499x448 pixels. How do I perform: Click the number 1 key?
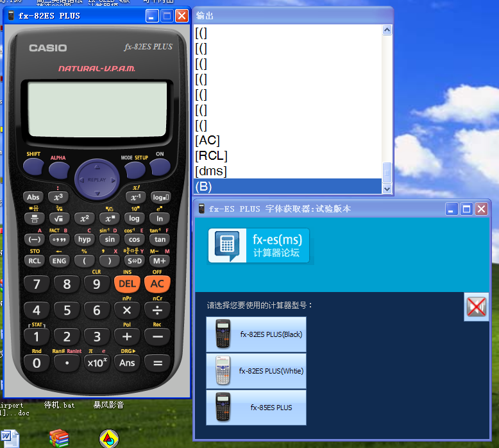pyautogui.click(x=37, y=336)
